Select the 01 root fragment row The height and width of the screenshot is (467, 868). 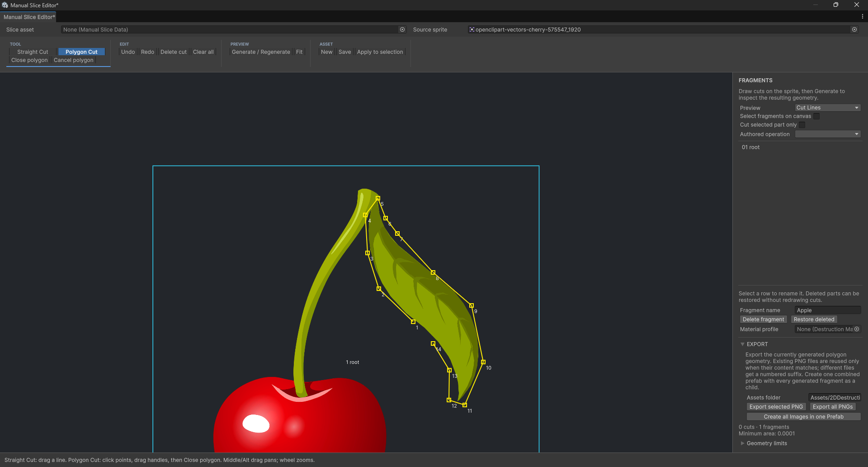pos(799,147)
